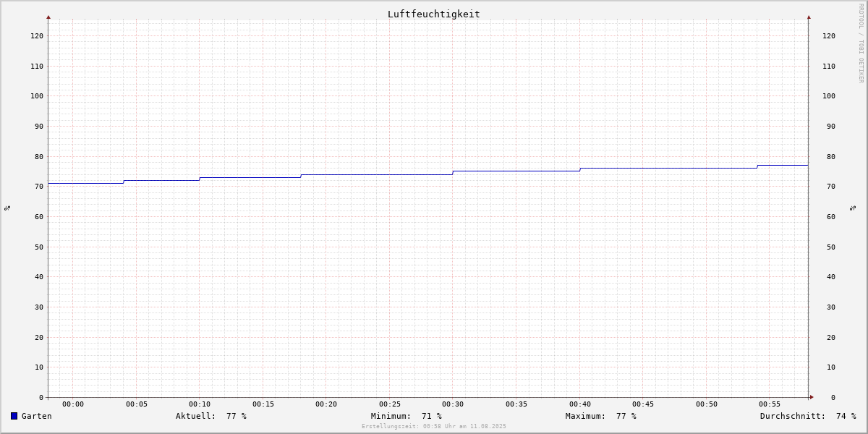868x434 pixels.
Task: Click the 00:10 time axis label
Action: [200, 404]
